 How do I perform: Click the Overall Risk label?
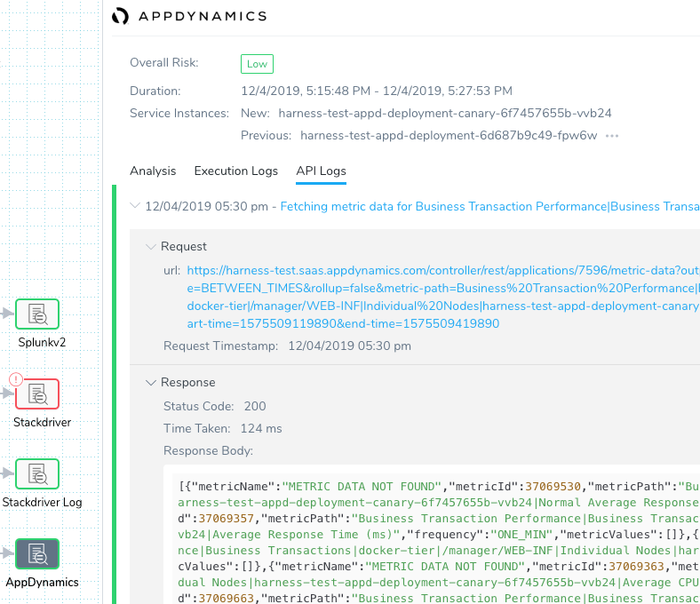click(x=163, y=62)
